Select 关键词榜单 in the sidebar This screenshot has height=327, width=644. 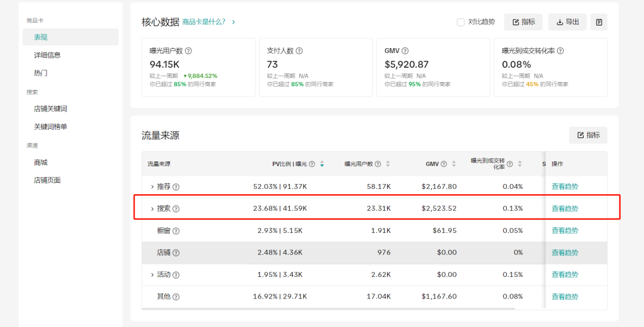click(x=50, y=127)
